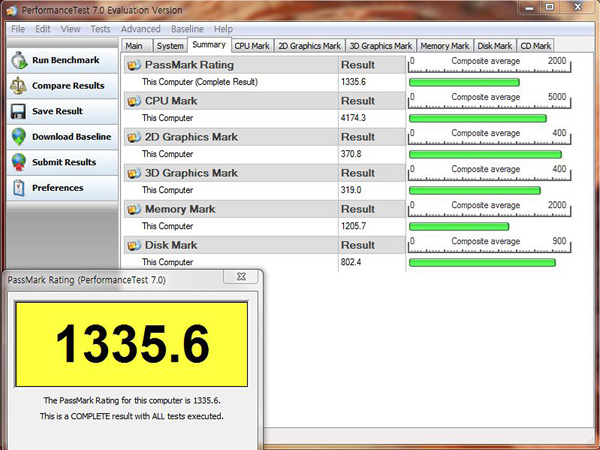Click the PassMark Rating result value 1335.6
The image size is (600, 450).
coord(353,82)
